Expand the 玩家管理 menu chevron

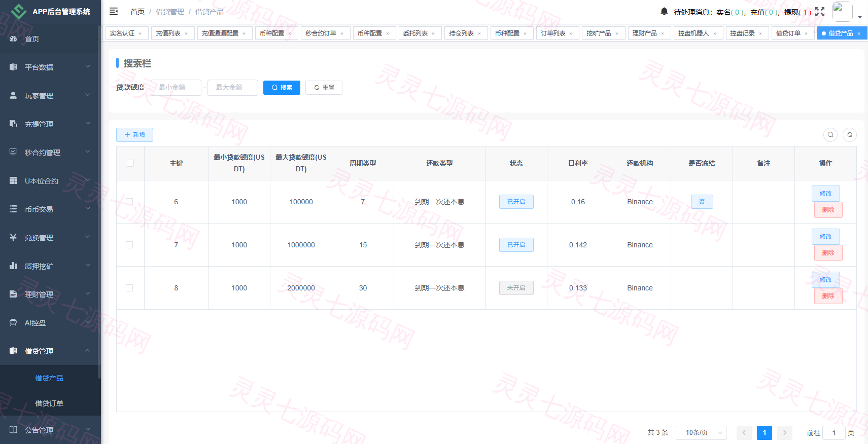coord(88,95)
